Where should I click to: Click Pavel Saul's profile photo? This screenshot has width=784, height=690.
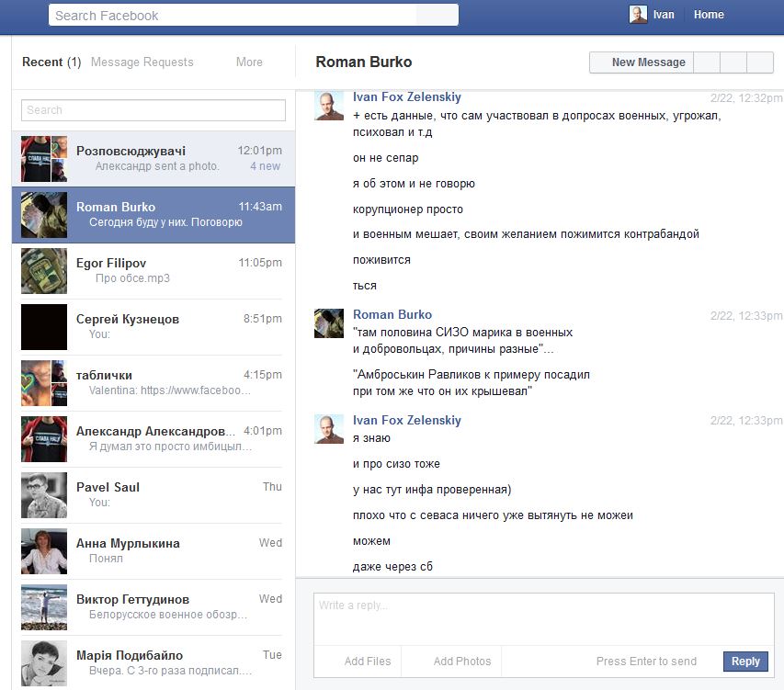[44, 495]
